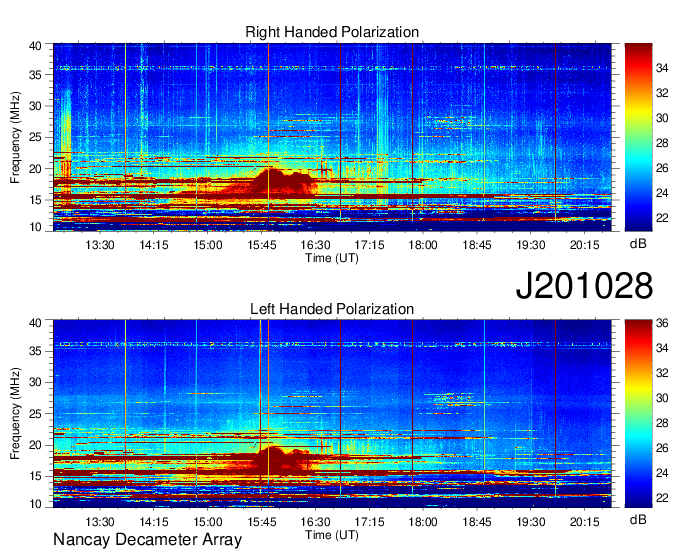
Task: Click Time (UT) label under Right Handed plot
Action: click(x=332, y=258)
